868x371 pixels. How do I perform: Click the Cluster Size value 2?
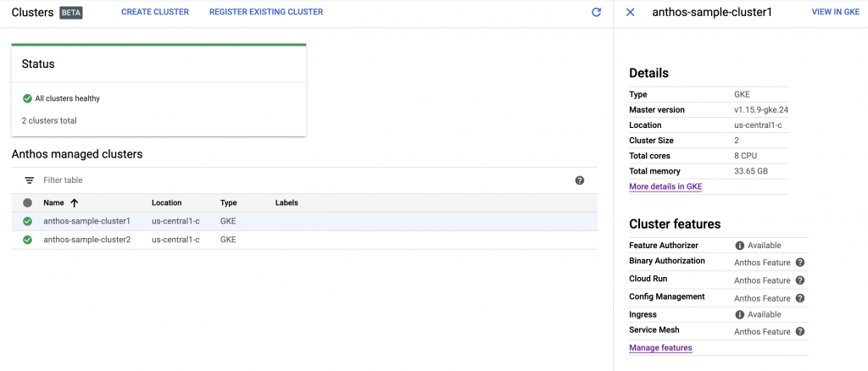pyautogui.click(x=737, y=141)
